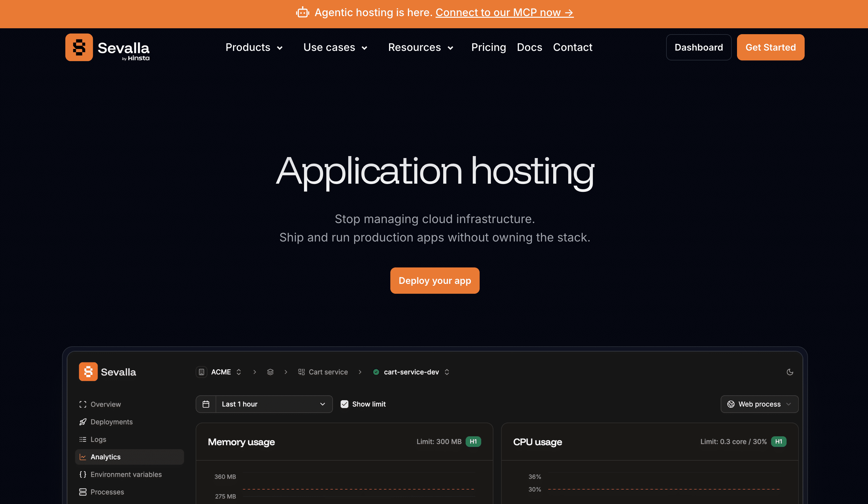Toggle dark mode with the moon icon
868x504 pixels.
point(790,372)
